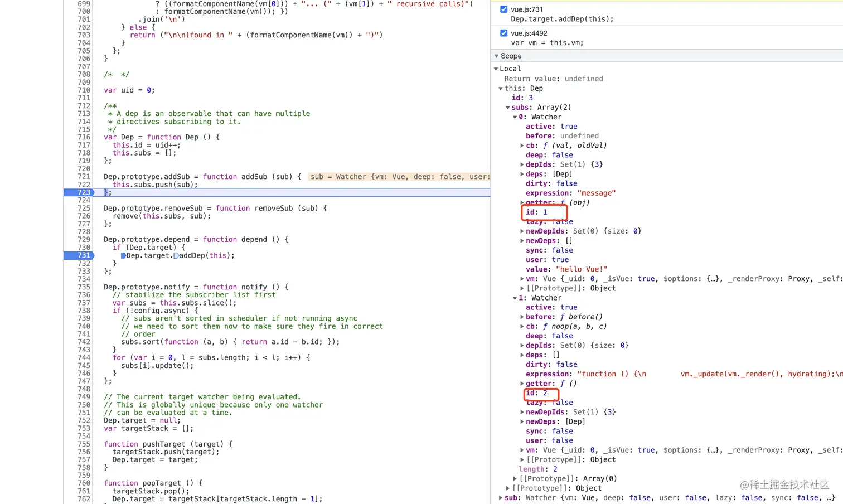Disable the vue.js:731 breakpoint checkbox

[x=504, y=9]
